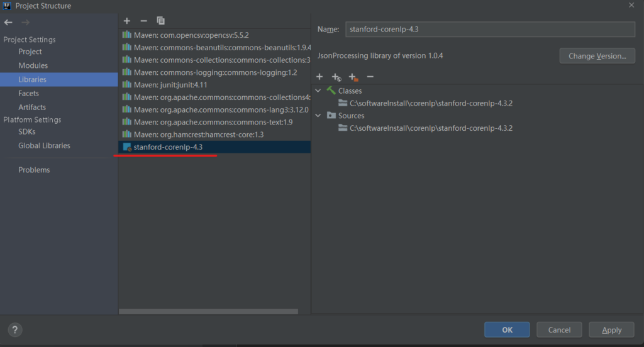Image resolution: width=644 pixels, height=347 pixels.
Task: Click the Maven icon beside junit:junit:4.11
Action: tap(127, 85)
